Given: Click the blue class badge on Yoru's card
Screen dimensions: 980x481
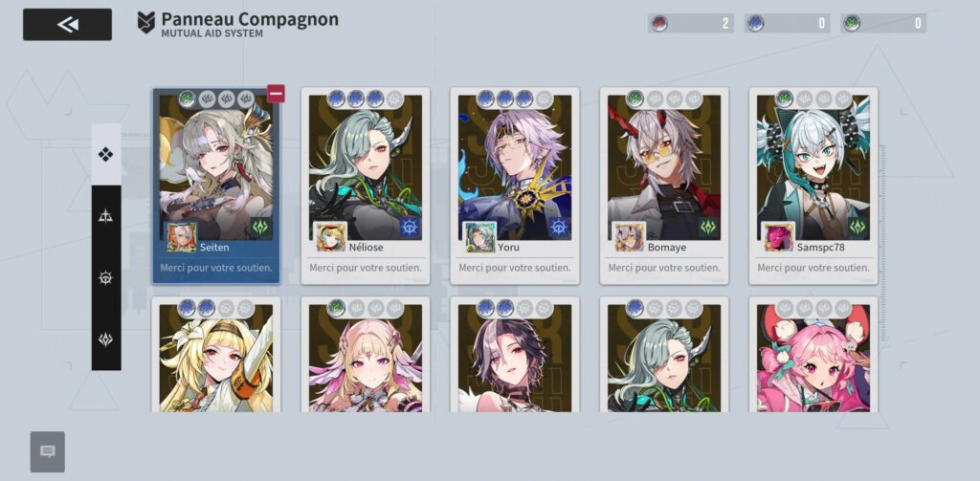Looking at the screenshot, I should [x=559, y=228].
